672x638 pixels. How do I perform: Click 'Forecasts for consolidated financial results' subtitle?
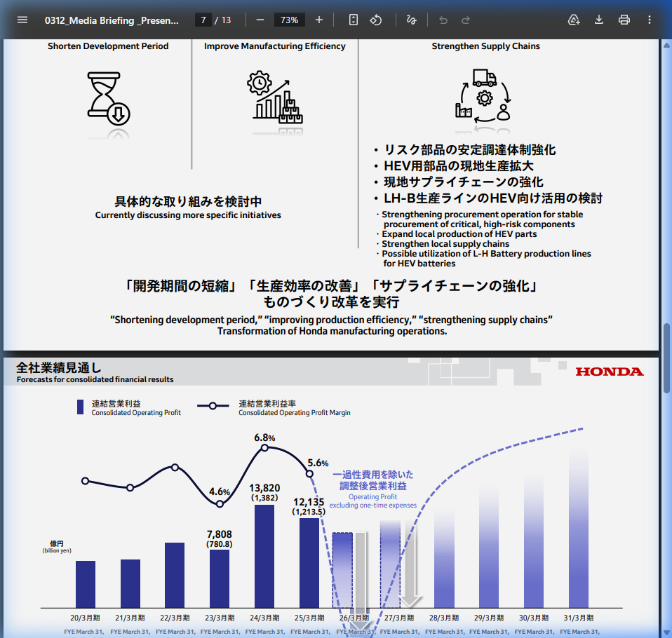[x=95, y=379]
